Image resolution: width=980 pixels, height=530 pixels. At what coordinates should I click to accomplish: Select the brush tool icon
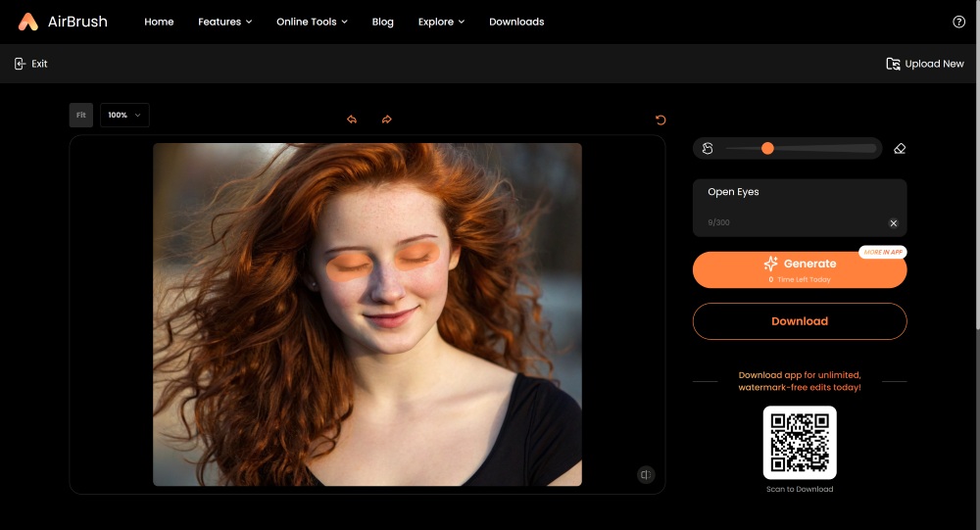[x=708, y=148]
